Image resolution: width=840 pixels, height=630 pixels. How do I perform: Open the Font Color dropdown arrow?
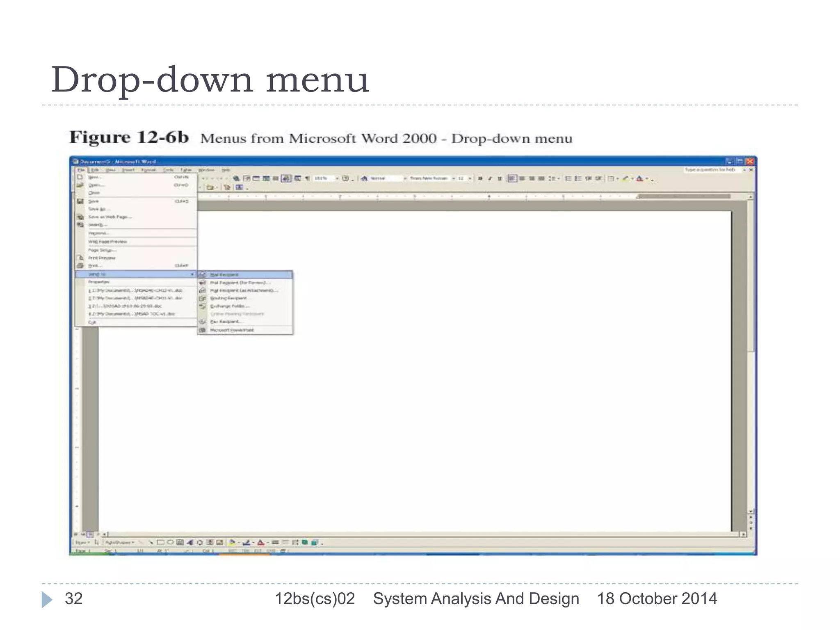[647, 178]
